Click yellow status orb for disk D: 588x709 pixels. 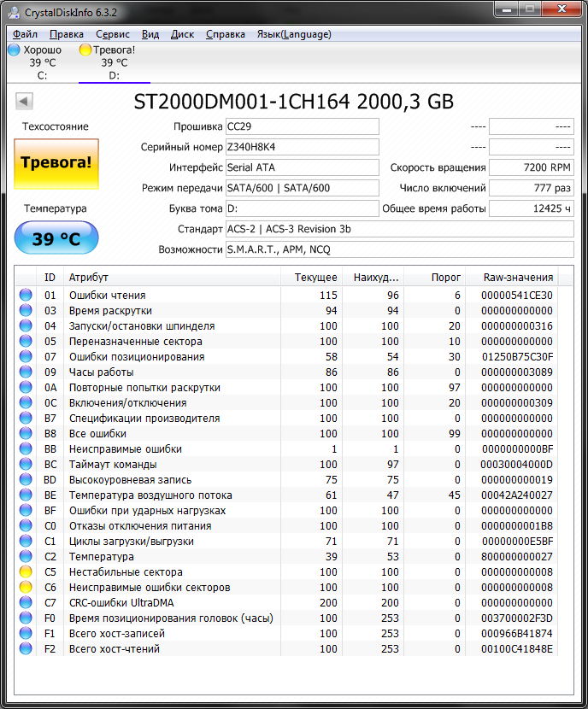point(85,50)
